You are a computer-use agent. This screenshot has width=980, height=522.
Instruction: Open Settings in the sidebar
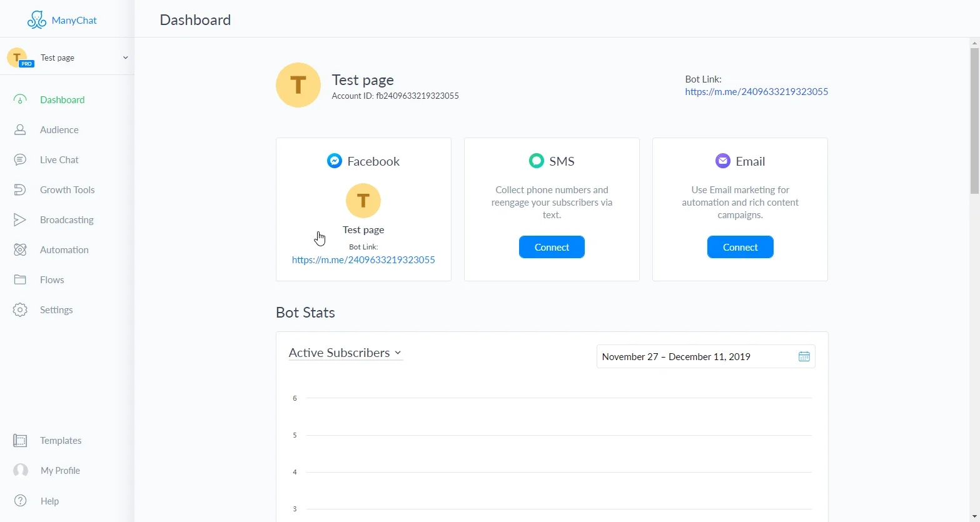pyautogui.click(x=56, y=309)
